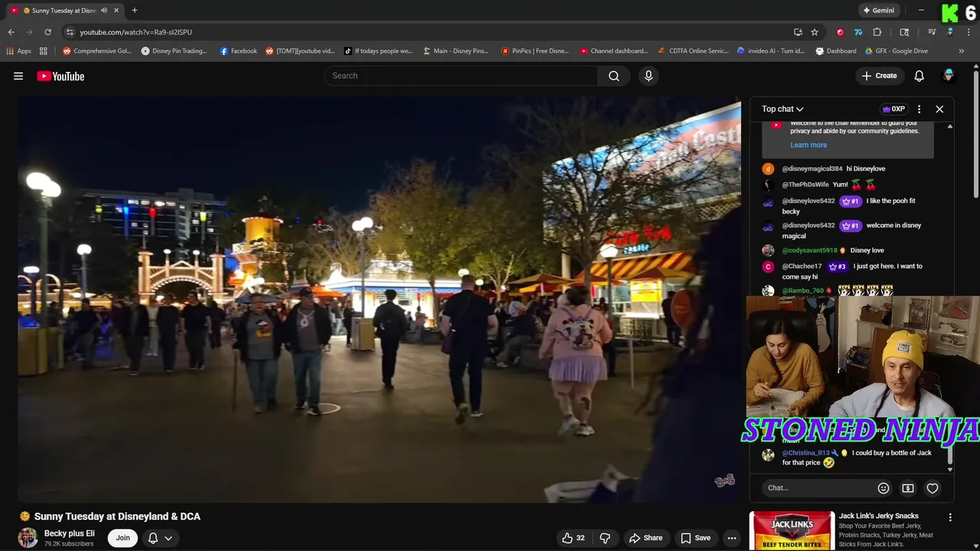Open @disneymagical384 chat username
The width and height of the screenshot is (980, 551).
[x=812, y=168]
